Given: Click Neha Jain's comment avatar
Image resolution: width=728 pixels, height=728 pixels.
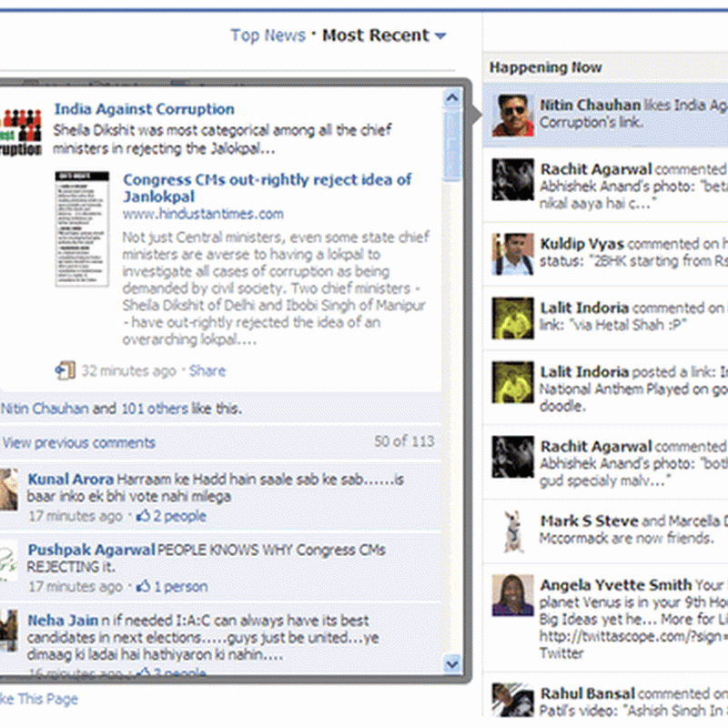Looking at the screenshot, I should pos(9,631).
